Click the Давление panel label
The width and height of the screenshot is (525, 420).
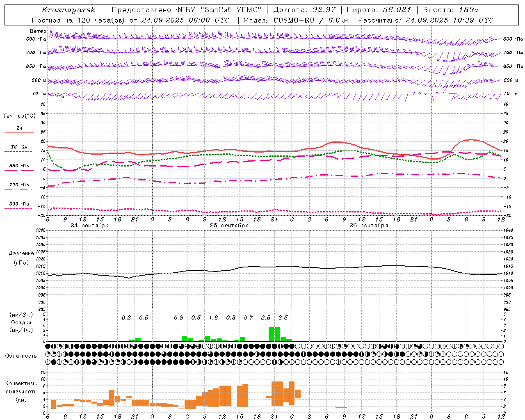coord(21,253)
